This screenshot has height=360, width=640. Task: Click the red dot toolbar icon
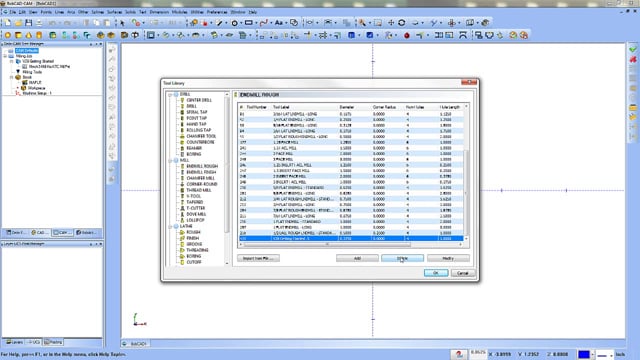pyautogui.click(x=407, y=36)
